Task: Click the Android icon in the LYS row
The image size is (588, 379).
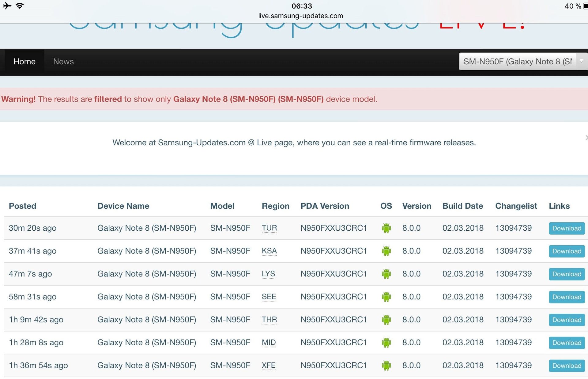Action: tap(386, 274)
